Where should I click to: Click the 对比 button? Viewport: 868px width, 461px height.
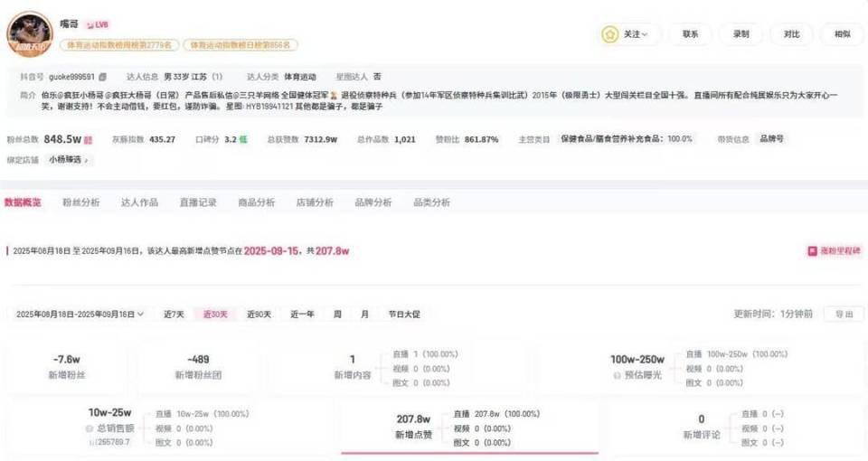(792, 34)
